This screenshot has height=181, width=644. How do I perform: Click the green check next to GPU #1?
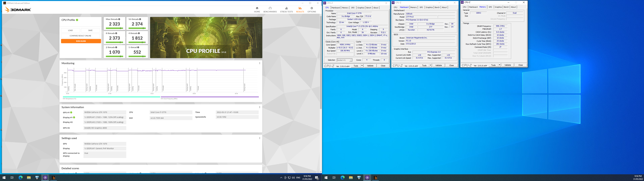point(71,112)
